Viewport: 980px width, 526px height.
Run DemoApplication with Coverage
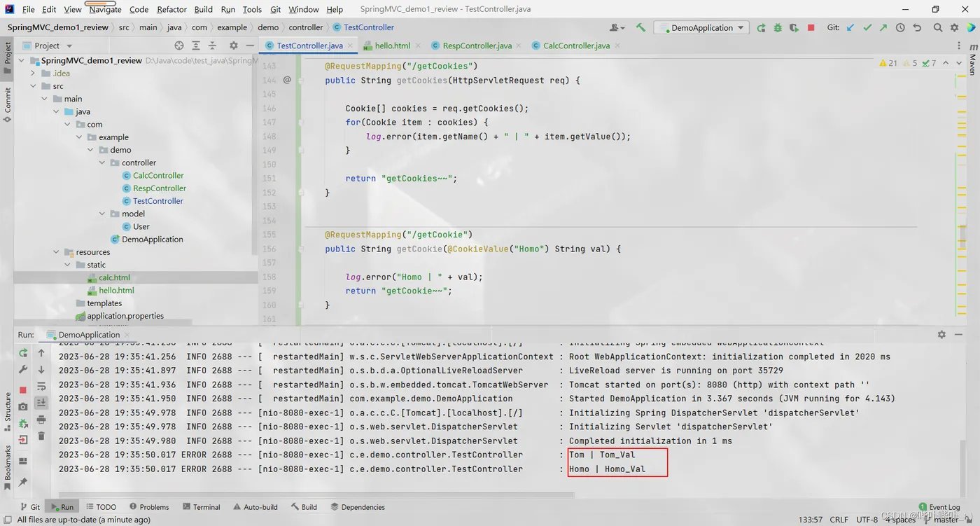click(x=794, y=27)
